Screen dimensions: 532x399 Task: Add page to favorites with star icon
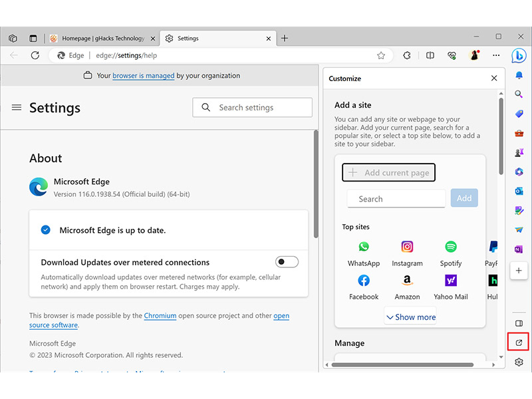[381, 55]
